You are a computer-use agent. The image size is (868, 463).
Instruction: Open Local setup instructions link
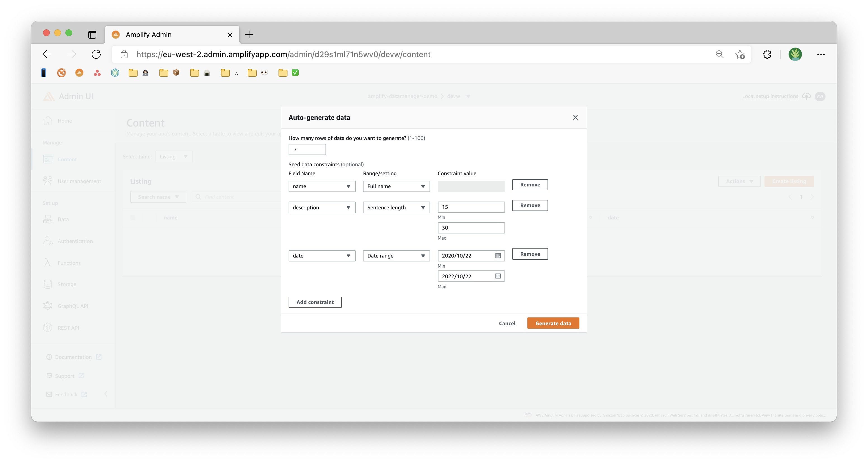770,96
